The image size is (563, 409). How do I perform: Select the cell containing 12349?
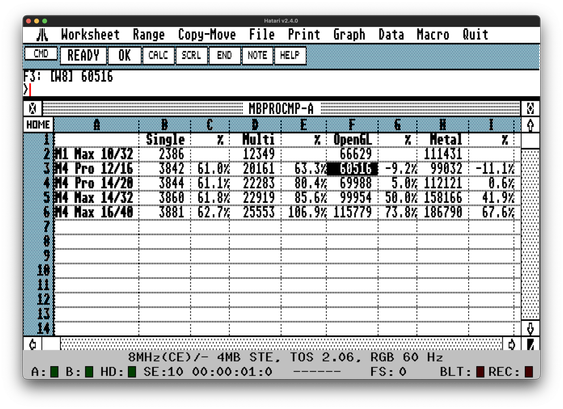click(255, 154)
